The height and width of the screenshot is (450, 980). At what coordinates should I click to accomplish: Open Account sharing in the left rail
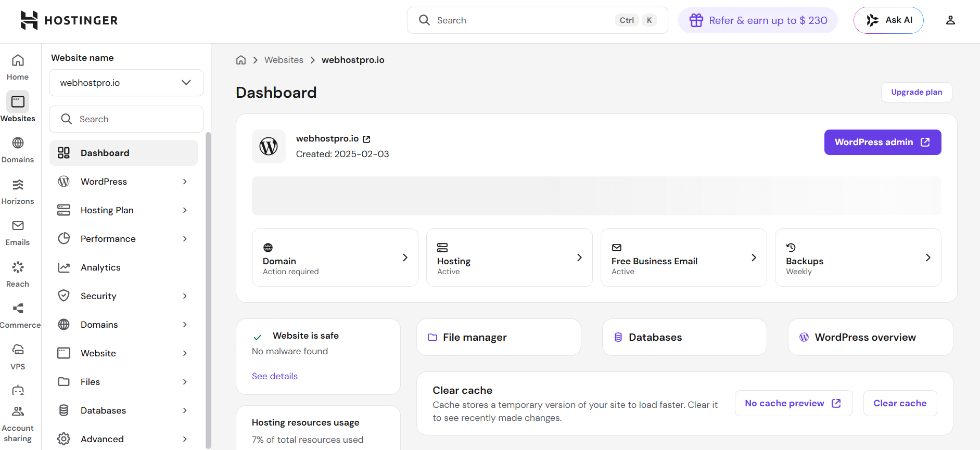tap(18, 424)
